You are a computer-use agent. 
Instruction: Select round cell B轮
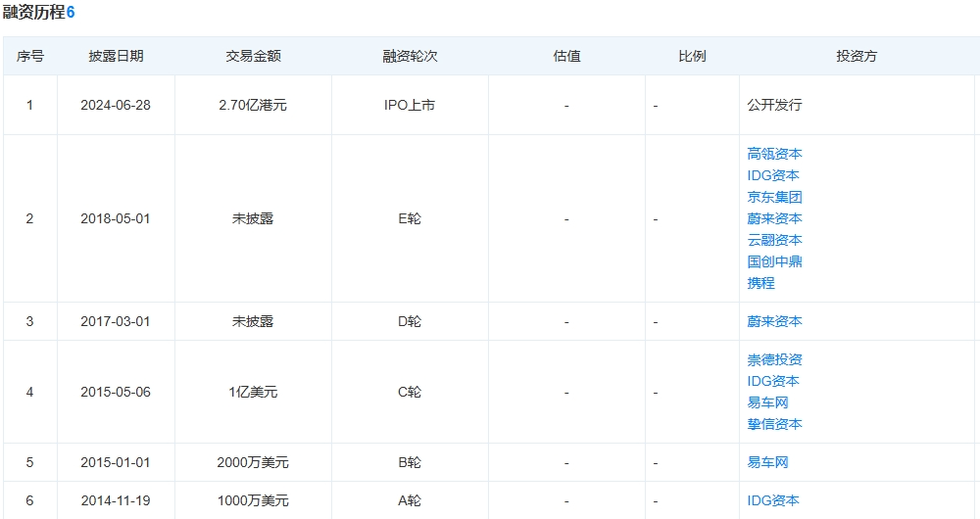(410, 462)
